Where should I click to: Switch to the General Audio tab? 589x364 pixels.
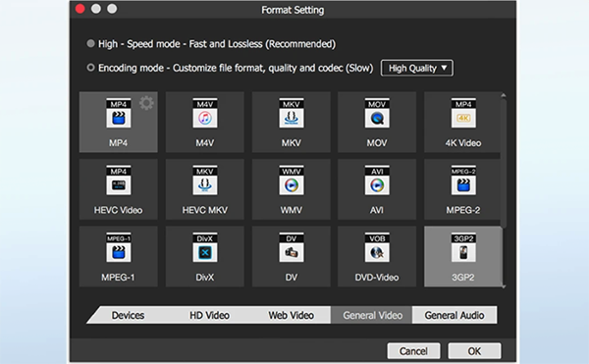[455, 315]
